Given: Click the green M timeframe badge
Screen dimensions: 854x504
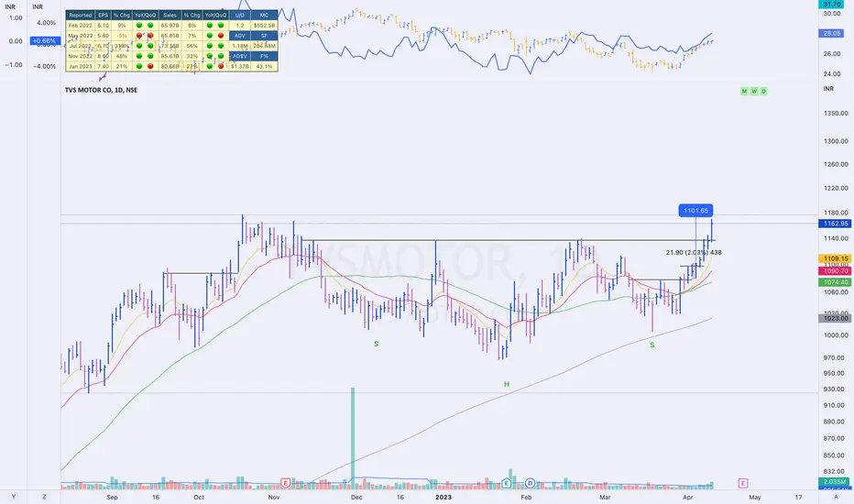Looking at the screenshot, I should click(744, 91).
